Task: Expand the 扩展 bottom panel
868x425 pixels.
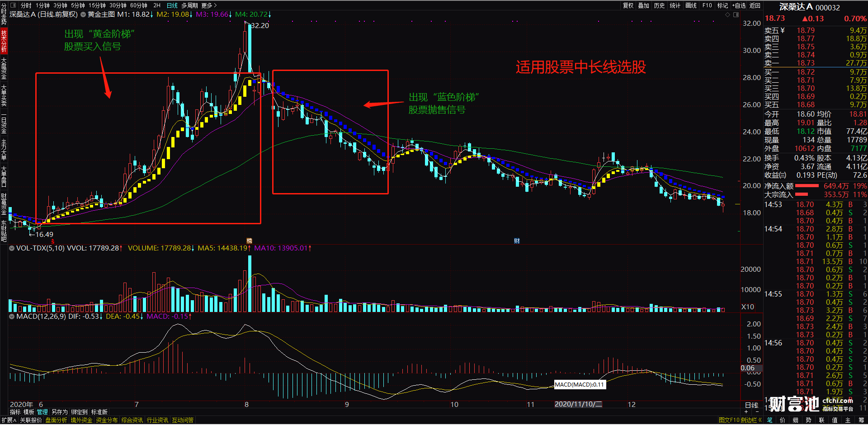Action: [9, 420]
